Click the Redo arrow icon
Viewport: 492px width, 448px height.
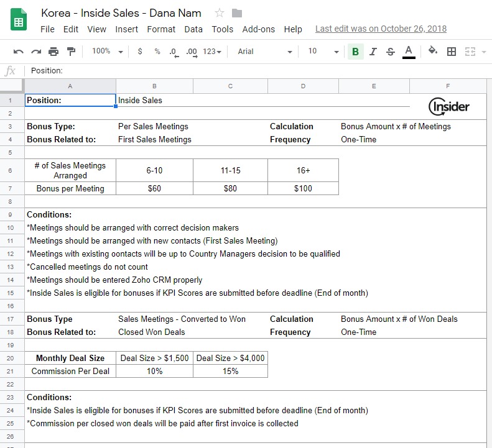[36, 52]
